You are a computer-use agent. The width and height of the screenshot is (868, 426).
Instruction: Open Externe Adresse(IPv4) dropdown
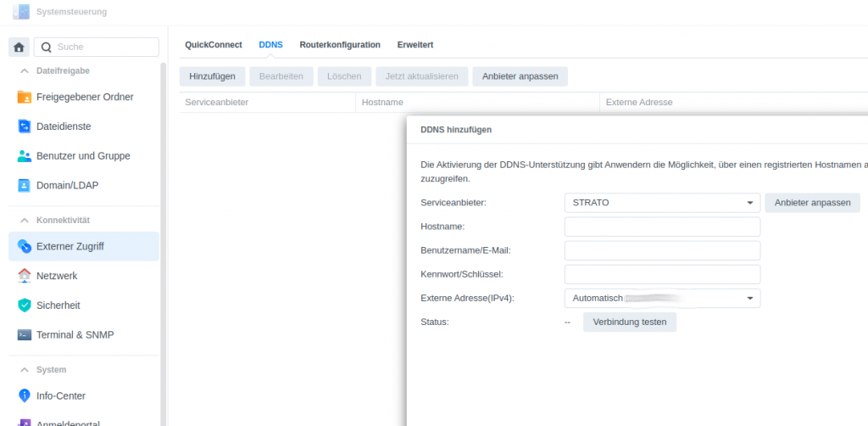click(x=662, y=299)
